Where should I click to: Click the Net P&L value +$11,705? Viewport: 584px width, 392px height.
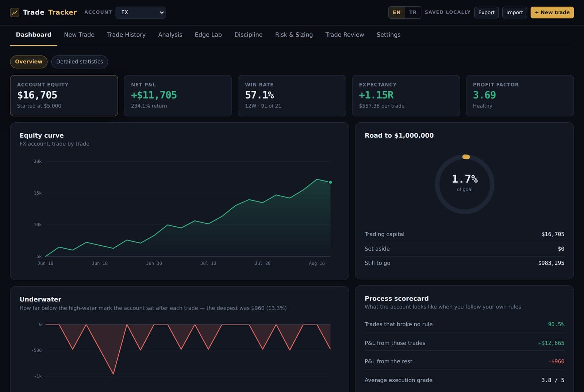point(154,95)
